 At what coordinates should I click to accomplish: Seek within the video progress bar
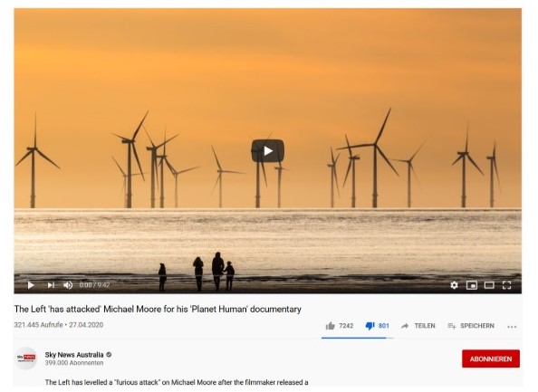click(267, 275)
